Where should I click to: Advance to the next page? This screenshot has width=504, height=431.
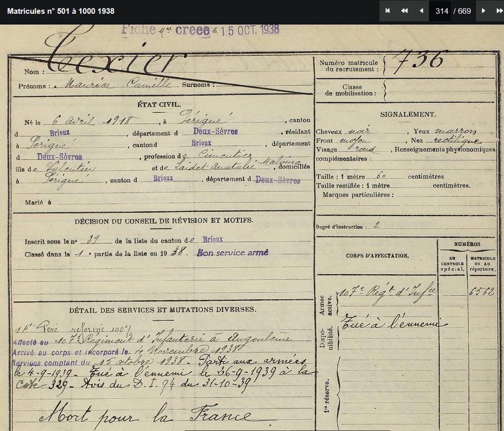coord(483,11)
